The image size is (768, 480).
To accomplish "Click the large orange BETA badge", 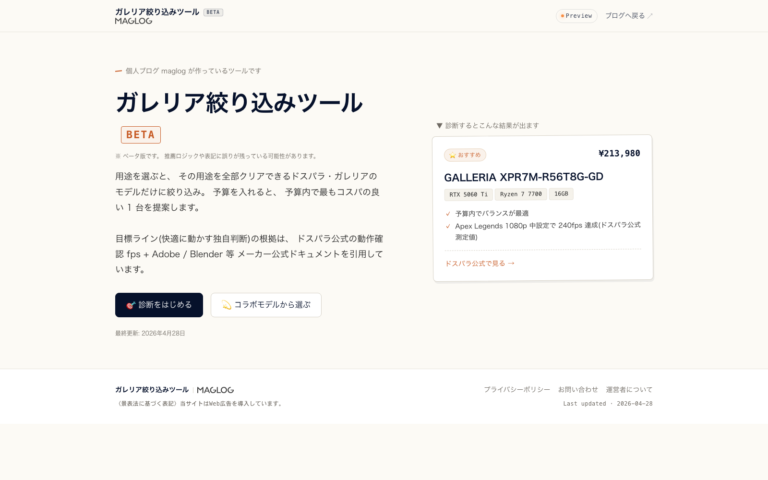I will pyautogui.click(x=141, y=135).
